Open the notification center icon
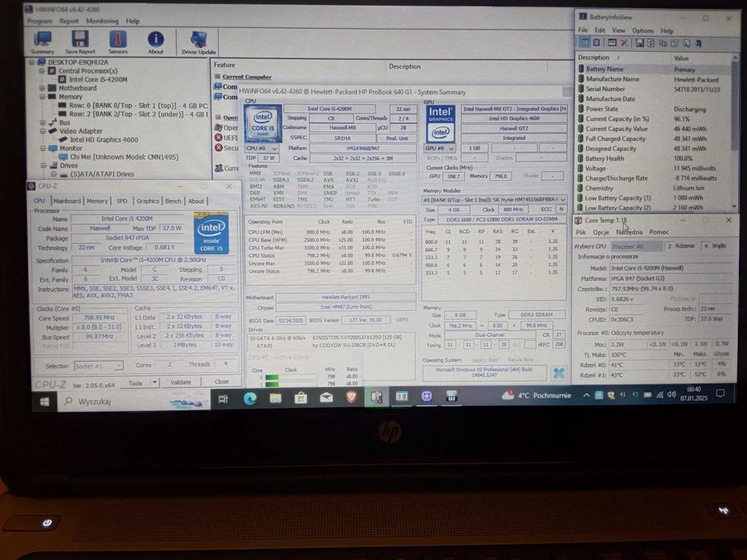The image size is (747, 560). coord(721,394)
